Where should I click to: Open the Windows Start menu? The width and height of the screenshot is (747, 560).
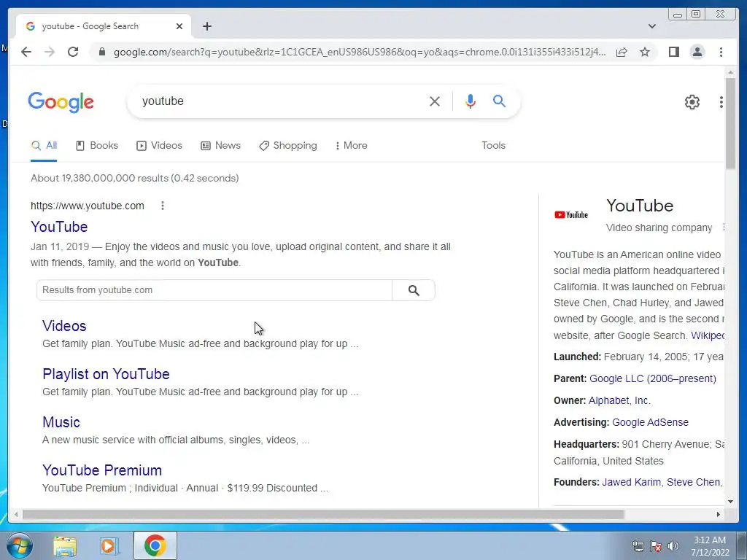(x=19, y=545)
